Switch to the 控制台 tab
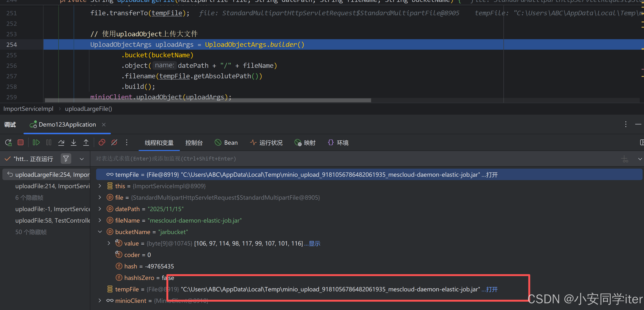 pos(194,143)
